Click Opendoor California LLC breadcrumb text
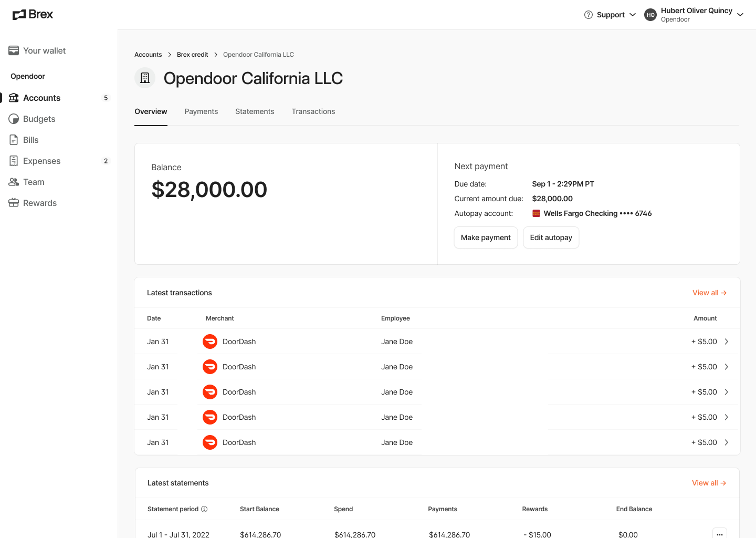 (258, 55)
